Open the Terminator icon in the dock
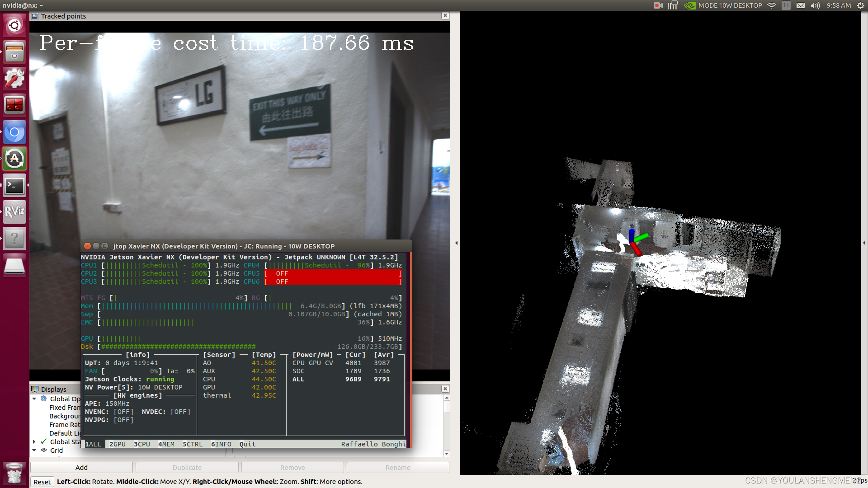 (14, 104)
